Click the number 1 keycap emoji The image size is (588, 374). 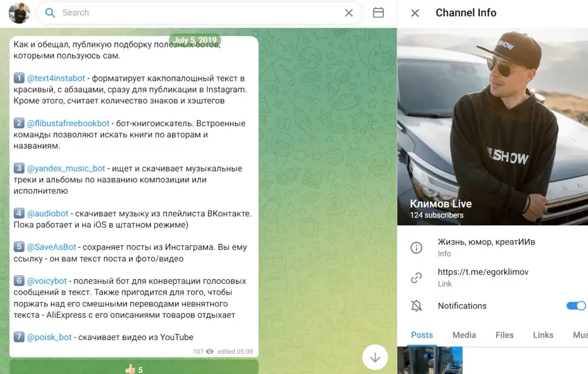pyautogui.click(x=19, y=78)
